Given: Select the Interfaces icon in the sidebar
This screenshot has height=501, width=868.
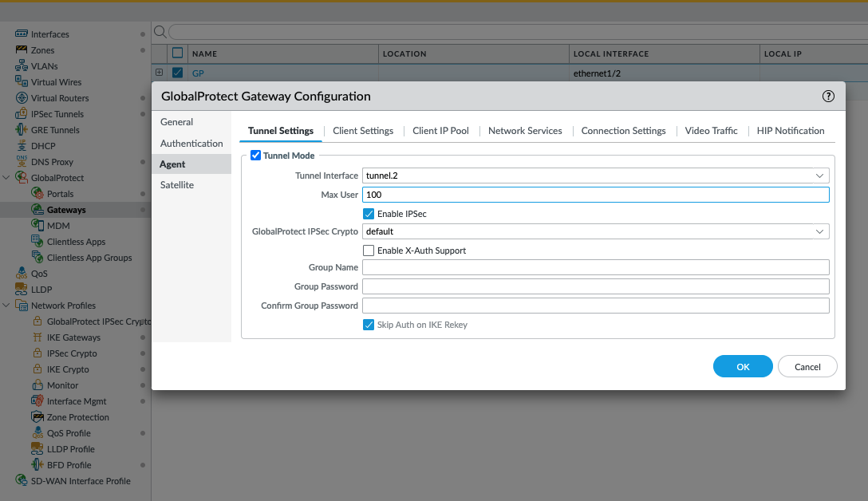Looking at the screenshot, I should click(20, 34).
